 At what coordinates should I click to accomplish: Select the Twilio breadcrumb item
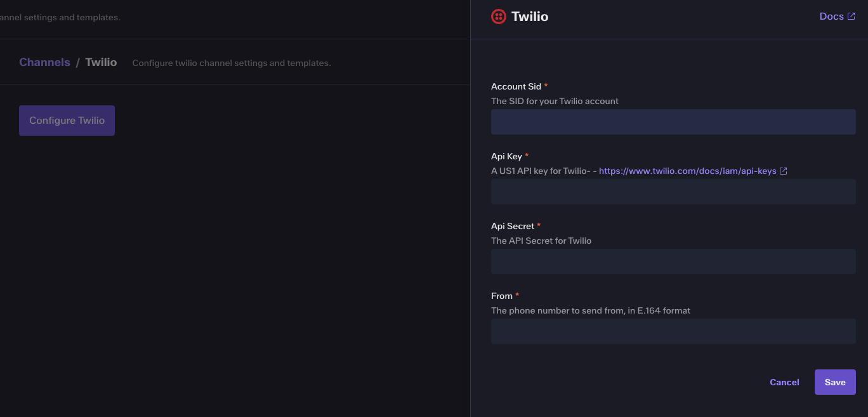point(101,62)
